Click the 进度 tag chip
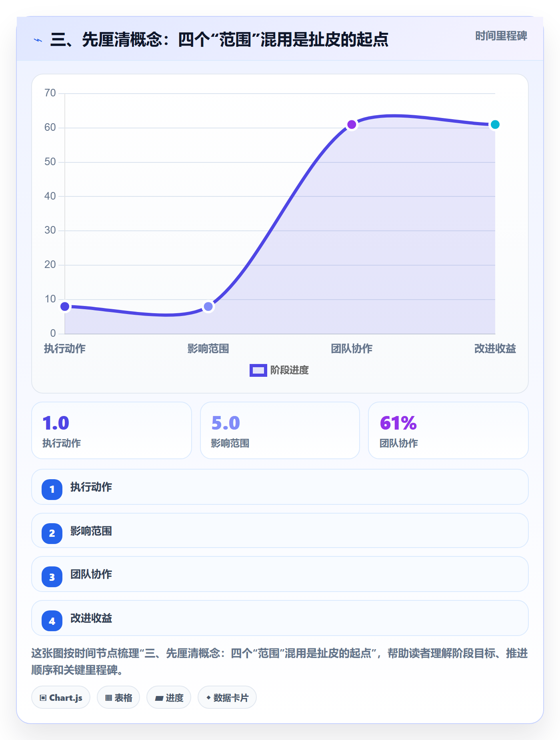 point(169,698)
